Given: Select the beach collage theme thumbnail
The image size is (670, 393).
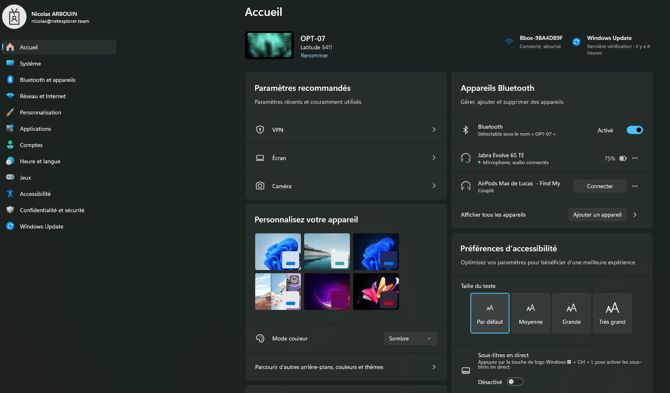Looking at the screenshot, I should point(278,291).
